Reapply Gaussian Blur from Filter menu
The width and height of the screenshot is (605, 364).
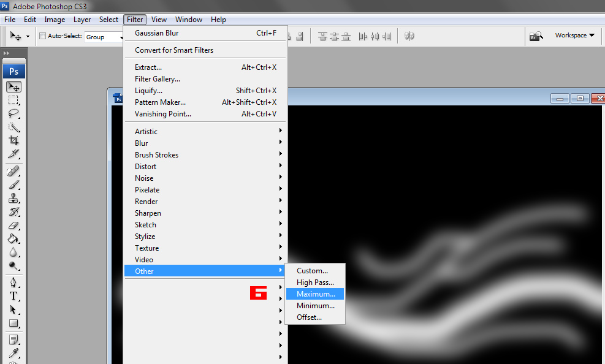206,32
